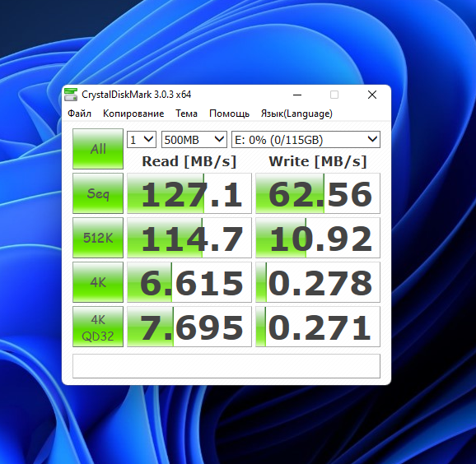The image size is (476, 464).
Task: Run all benchmarks with the All button
Action: [x=98, y=149]
